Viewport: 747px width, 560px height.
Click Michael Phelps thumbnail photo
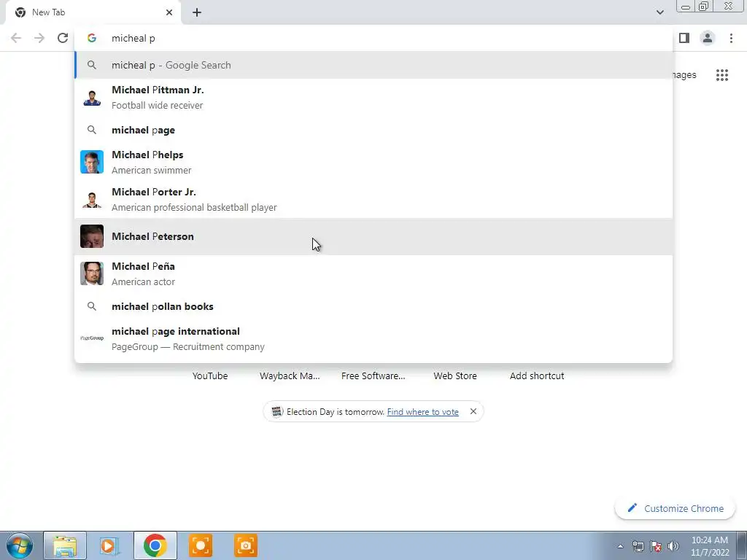coord(92,162)
